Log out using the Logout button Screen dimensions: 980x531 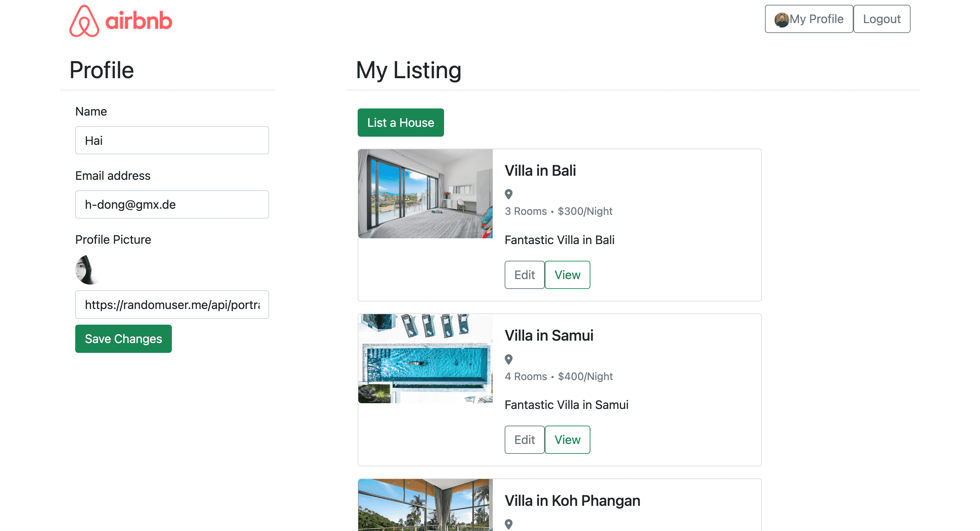coord(881,19)
